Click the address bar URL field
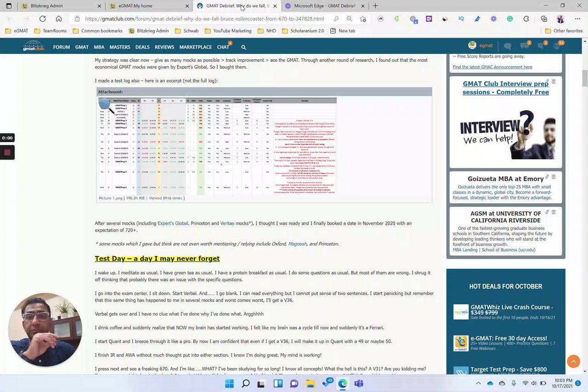This screenshot has height=392, width=588. click(x=204, y=19)
